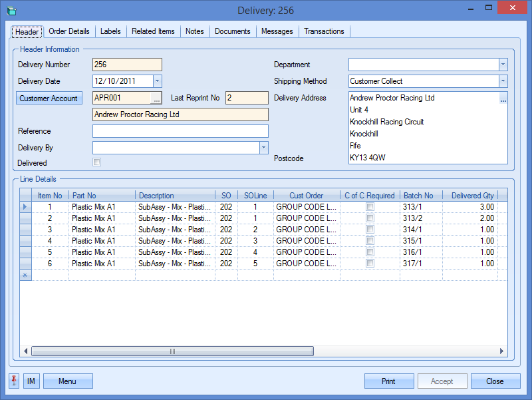Click the application icon in the title bar
Screen dimensions: 532x400
[11, 11]
